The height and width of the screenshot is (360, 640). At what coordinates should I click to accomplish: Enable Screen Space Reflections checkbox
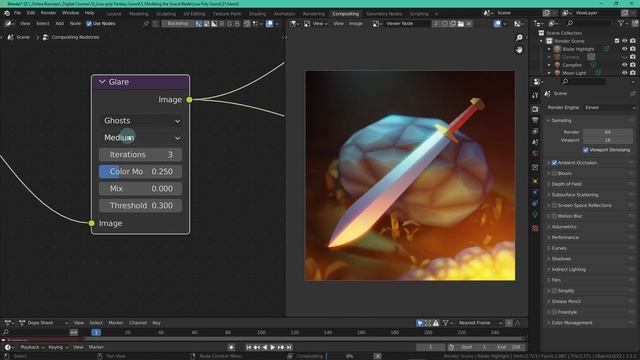(x=554, y=205)
